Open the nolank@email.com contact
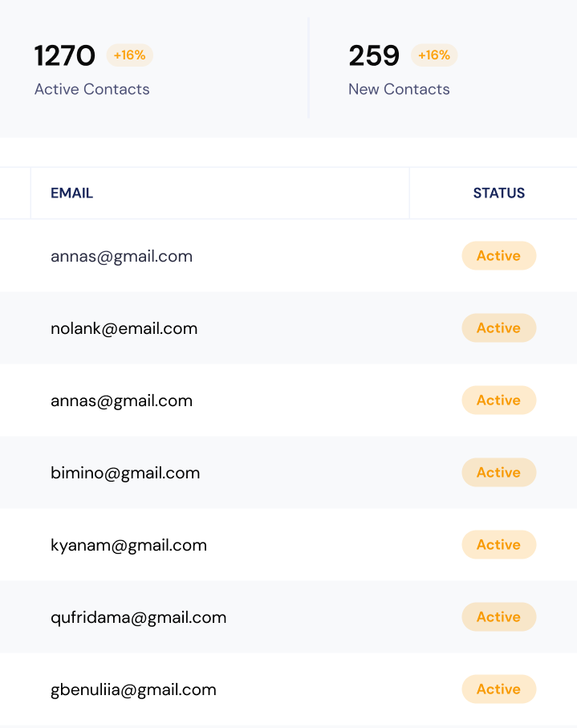This screenshot has width=577, height=728. 124,328
